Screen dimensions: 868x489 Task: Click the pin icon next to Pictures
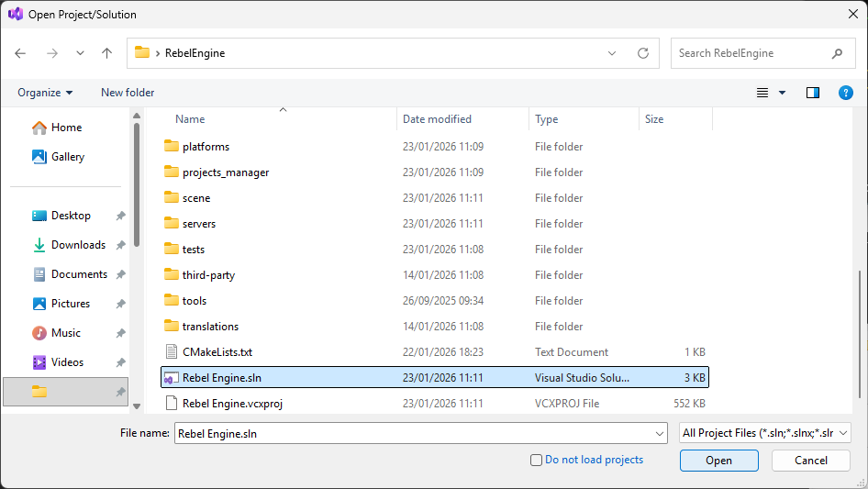(121, 304)
